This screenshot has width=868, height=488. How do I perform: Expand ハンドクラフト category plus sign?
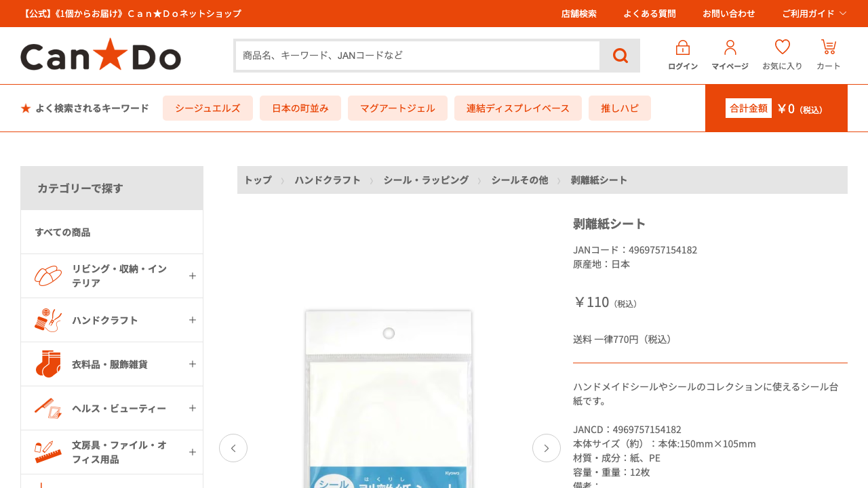[193, 320]
